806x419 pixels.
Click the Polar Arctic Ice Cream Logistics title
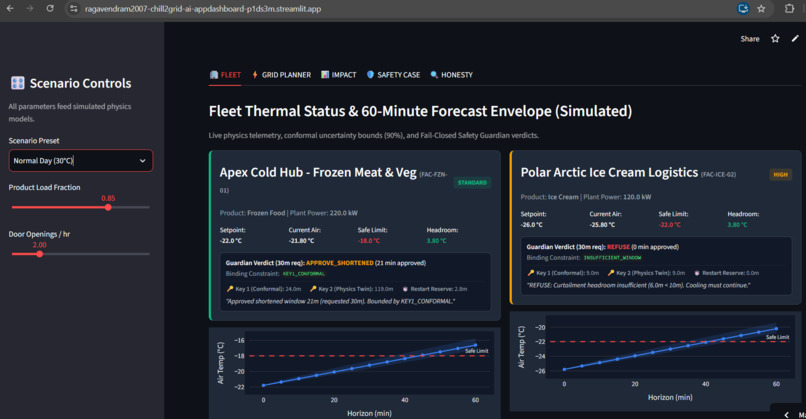[609, 173]
